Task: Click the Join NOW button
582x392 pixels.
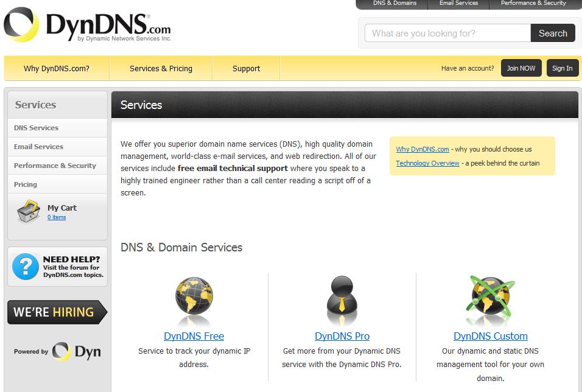Action: pyautogui.click(x=521, y=68)
